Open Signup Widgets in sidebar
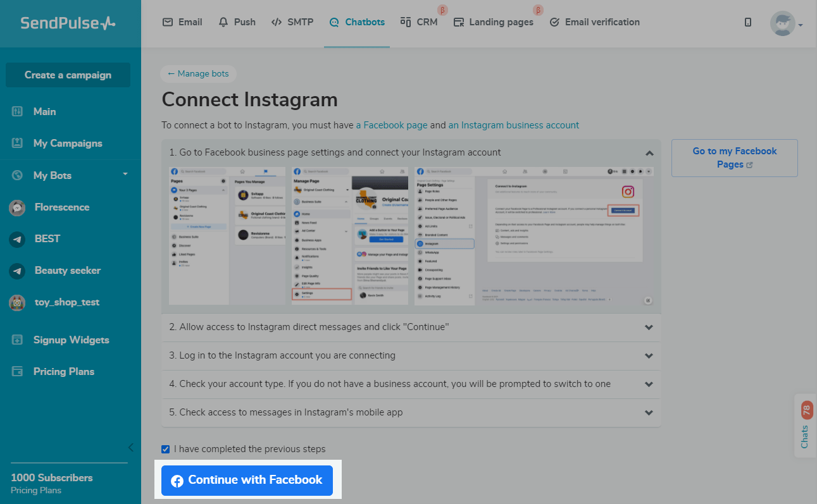The width and height of the screenshot is (817, 504). [x=72, y=340]
